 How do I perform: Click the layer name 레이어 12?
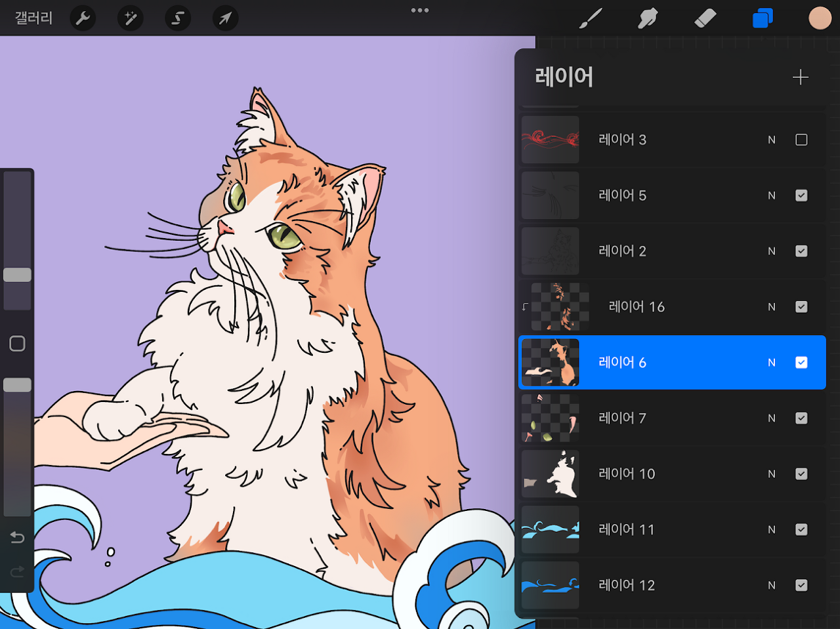point(627,586)
